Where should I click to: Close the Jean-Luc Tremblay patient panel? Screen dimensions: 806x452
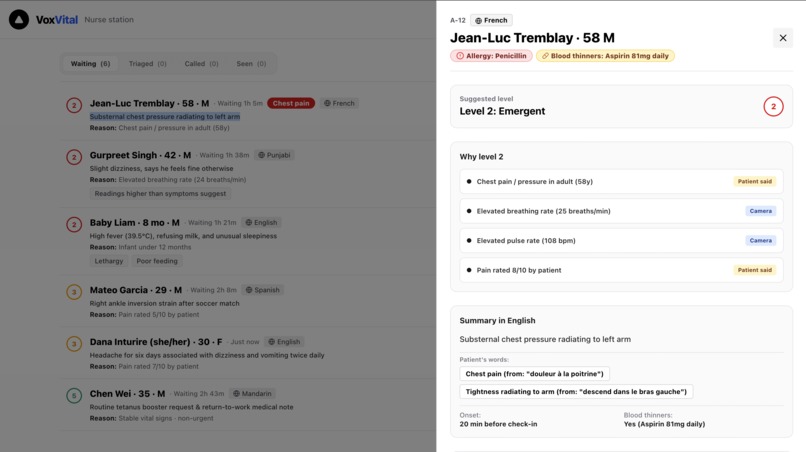tap(783, 38)
